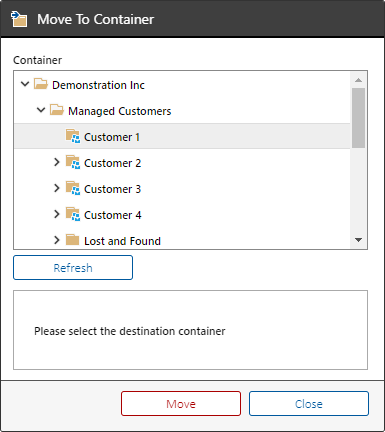Collapse the Managed Customers node

[41, 110]
